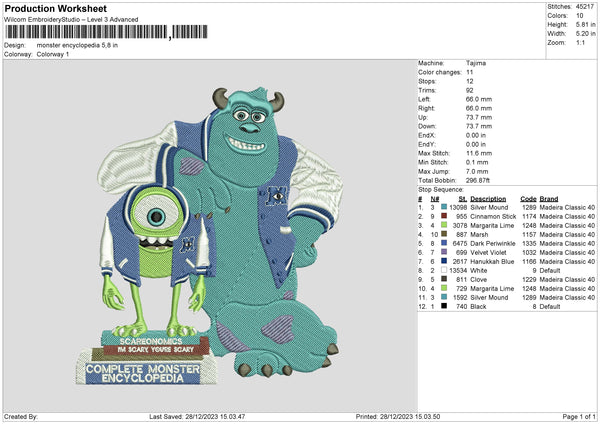Click the Silver Mound color swatch in row 1
The height and width of the screenshot is (424, 600).
[444, 207]
